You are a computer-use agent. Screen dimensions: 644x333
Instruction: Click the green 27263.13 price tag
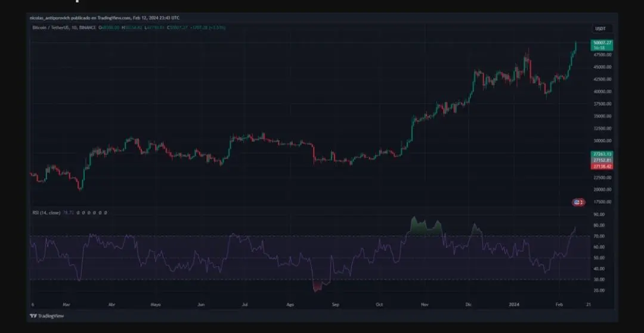[602, 154]
